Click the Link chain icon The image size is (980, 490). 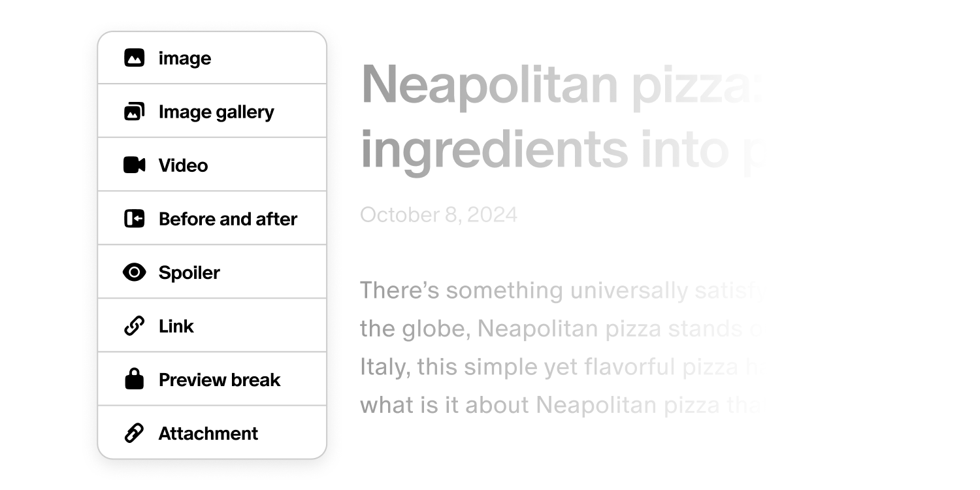pos(134,326)
